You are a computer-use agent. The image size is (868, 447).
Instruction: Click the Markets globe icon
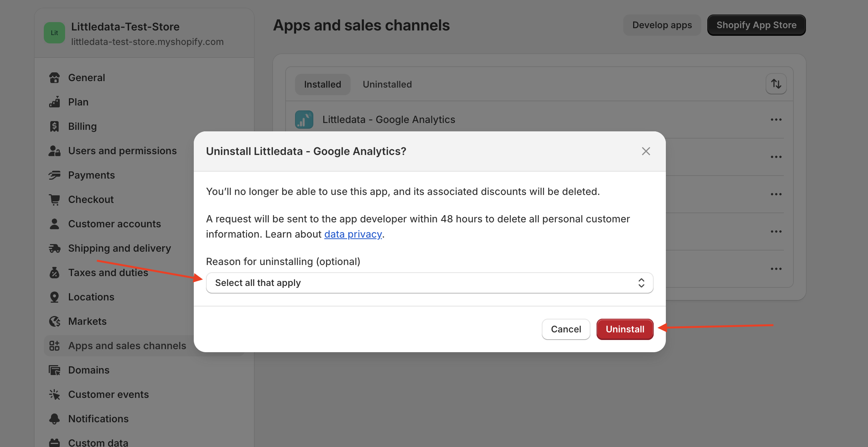point(54,321)
